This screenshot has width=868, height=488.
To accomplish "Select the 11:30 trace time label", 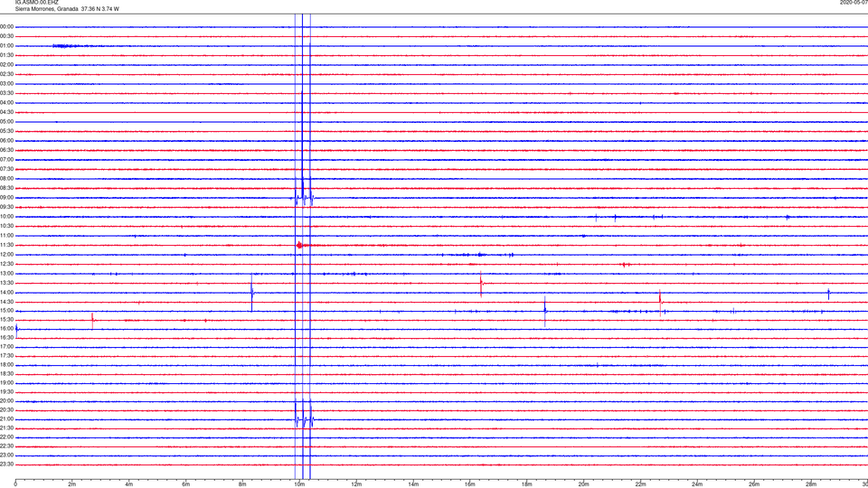I will click(x=6, y=245).
